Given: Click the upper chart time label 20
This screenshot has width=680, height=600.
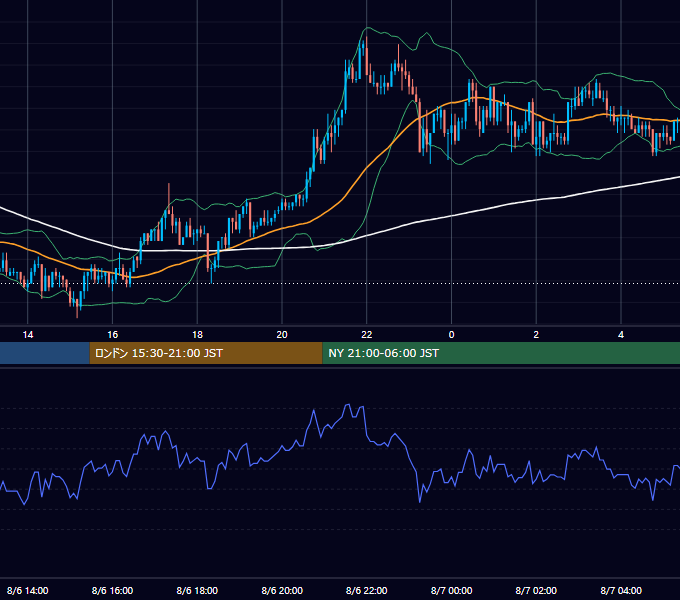Looking at the screenshot, I should [x=282, y=335].
